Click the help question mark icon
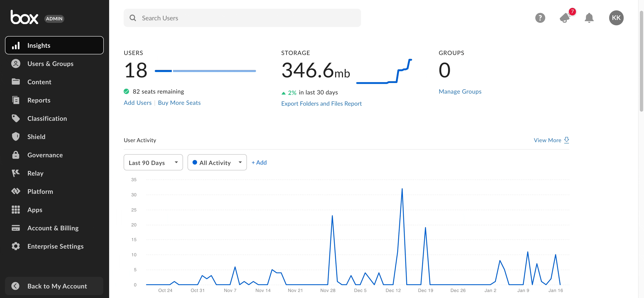The height and width of the screenshot is (298, 644). pos(540,18)
